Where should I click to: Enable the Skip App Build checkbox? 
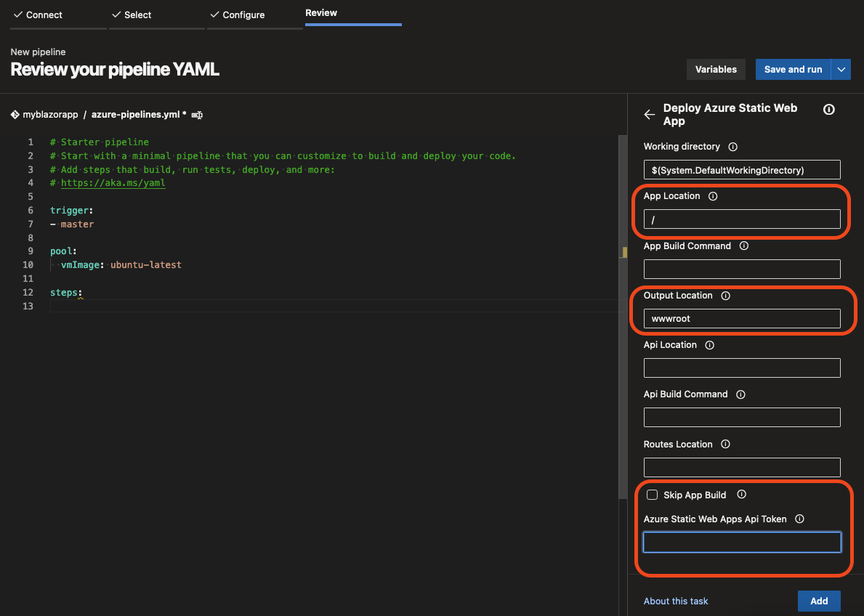pyautogui.click(x=652, y=495)
